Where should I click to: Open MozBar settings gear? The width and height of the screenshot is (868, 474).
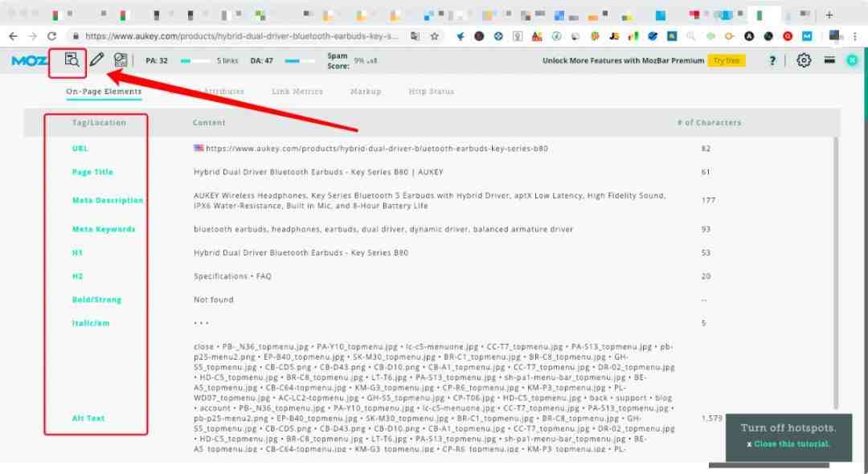[804, 59]
